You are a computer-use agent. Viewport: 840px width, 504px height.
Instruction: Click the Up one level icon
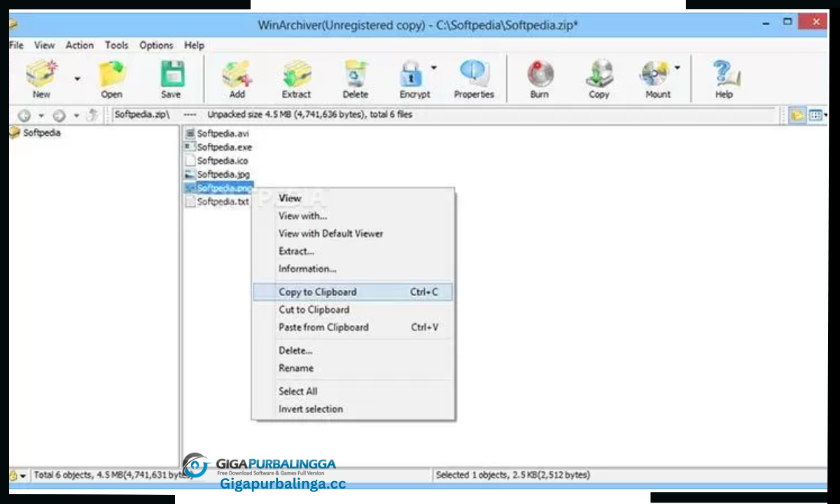[92, 115]
